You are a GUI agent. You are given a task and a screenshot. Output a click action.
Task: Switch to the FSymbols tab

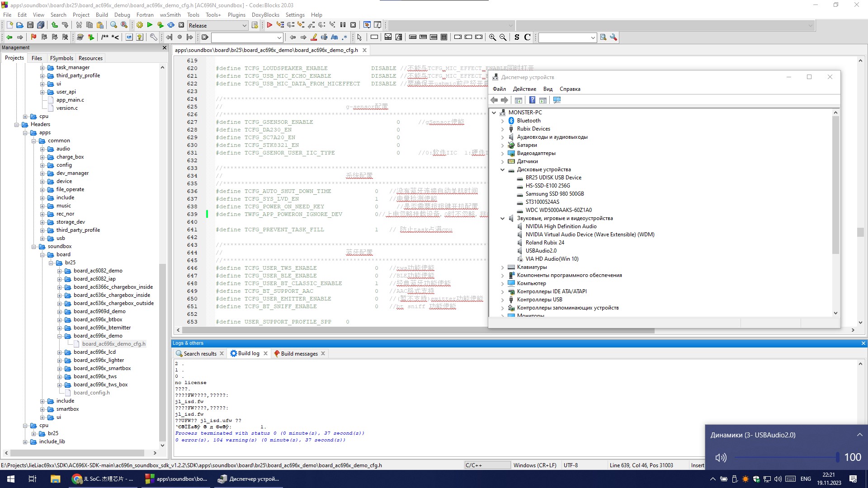point(61,58)
